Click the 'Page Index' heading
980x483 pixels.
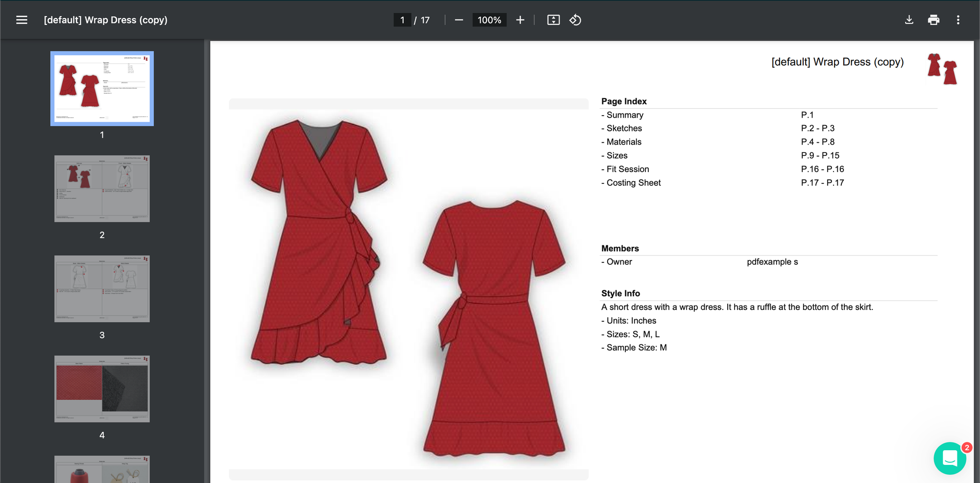click(624, 102)
